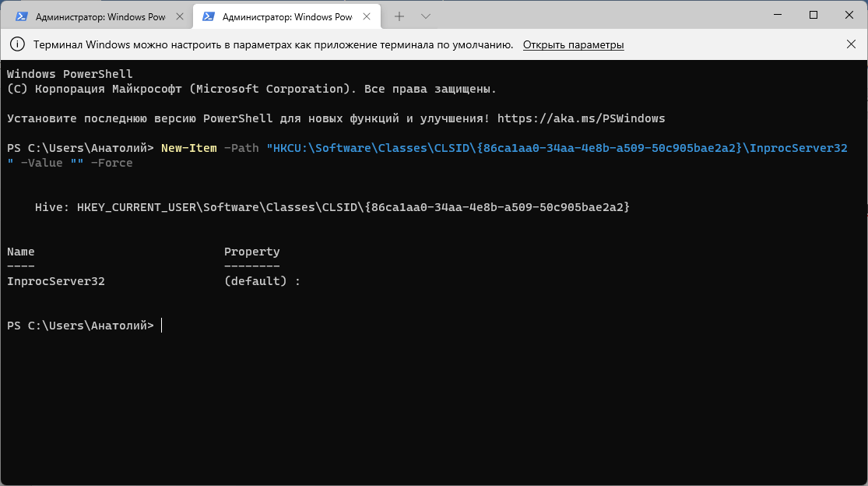Click the Hive HKEY_CURRENT_USER path line
The height and width of the screenshot is (486, 868).
click(332, 208)
